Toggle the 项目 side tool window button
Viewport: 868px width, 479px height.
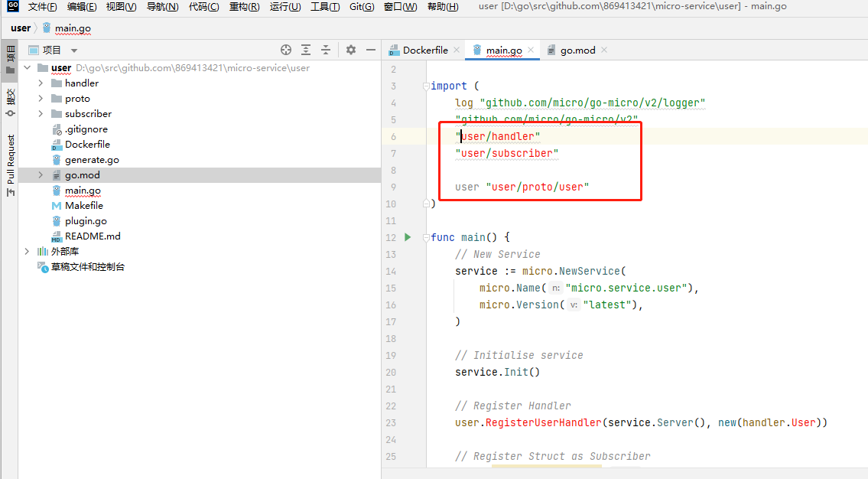pyautogui.click(x=11, y=60)
